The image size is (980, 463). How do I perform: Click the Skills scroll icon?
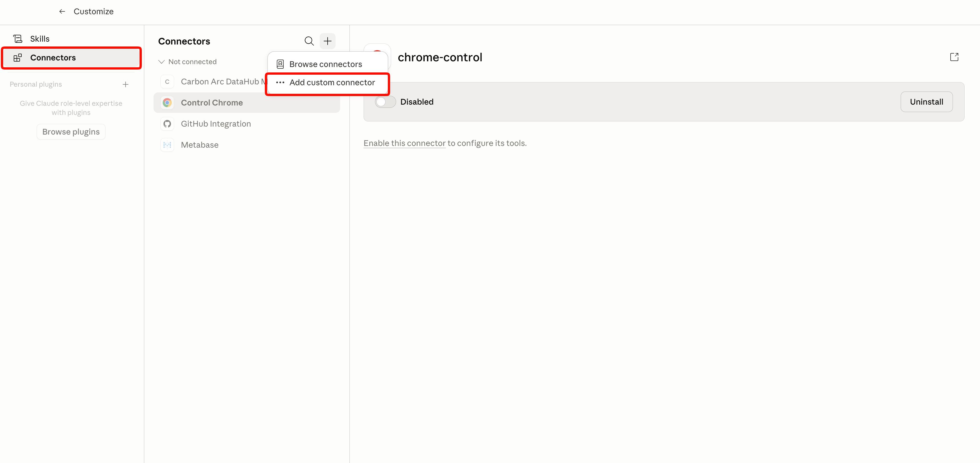17,39
